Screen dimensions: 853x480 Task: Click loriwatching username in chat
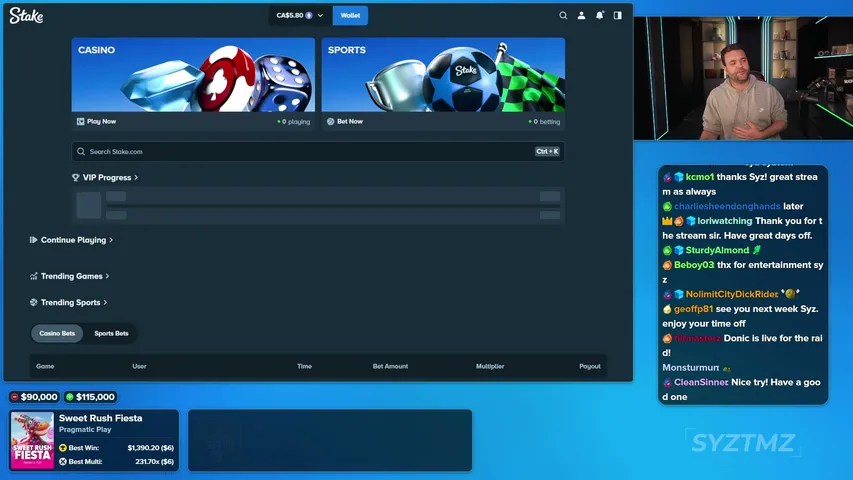pos(725,221)
